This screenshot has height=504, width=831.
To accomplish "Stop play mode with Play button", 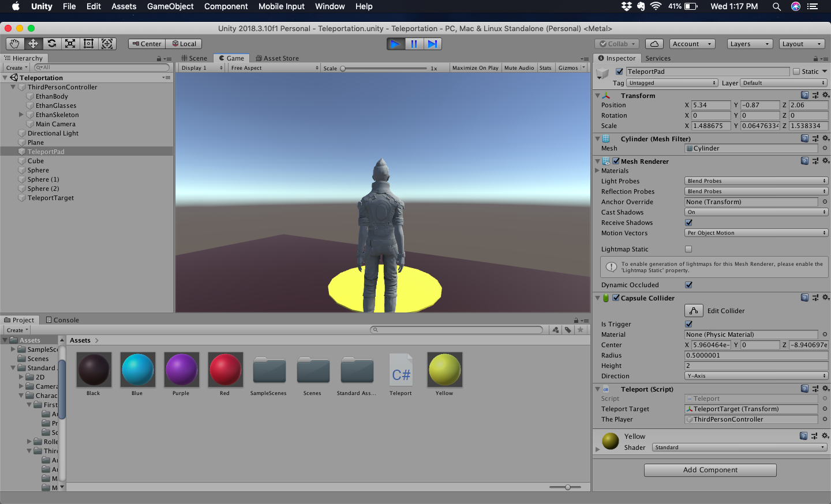I will click(395, 44).
